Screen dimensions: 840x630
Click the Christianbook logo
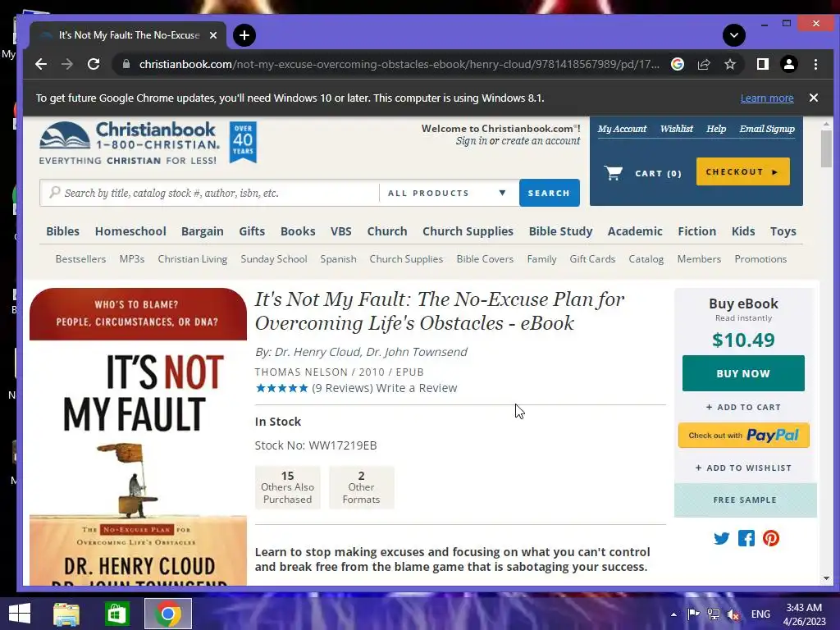click(x=130, y=143)
